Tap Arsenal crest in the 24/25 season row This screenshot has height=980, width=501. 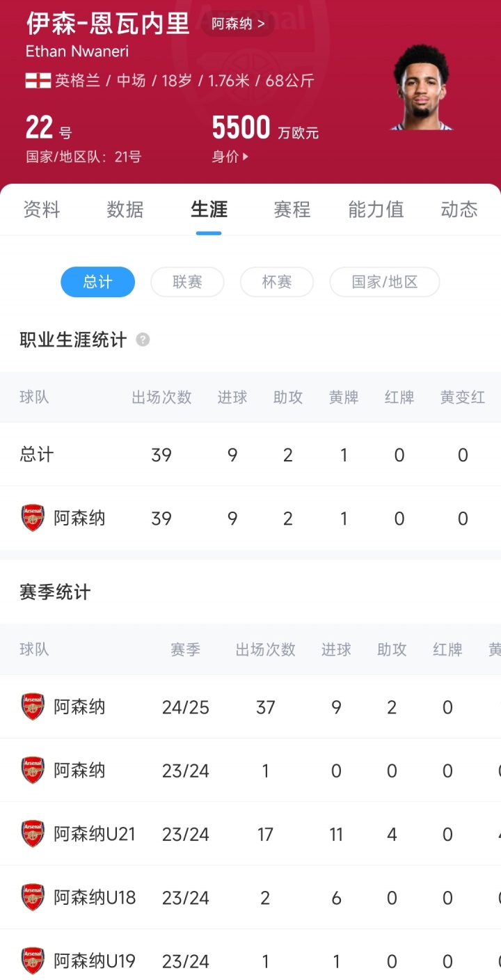click(x=33, y=707)
